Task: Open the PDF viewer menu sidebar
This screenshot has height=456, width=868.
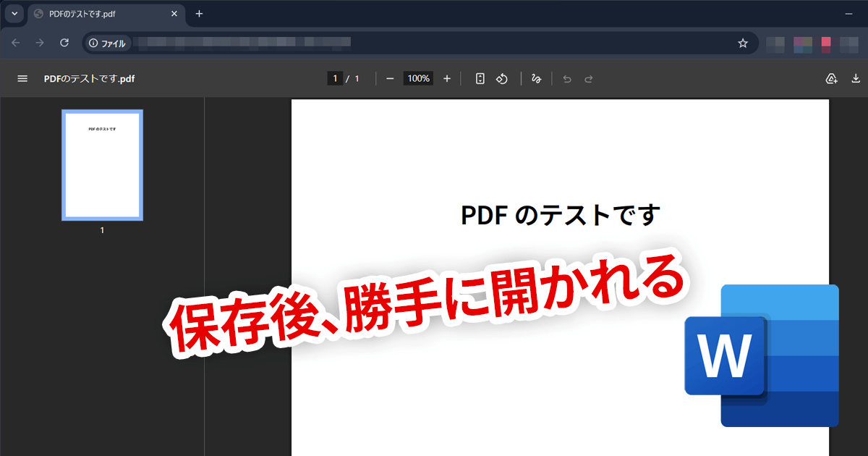Action: (22, 78)
